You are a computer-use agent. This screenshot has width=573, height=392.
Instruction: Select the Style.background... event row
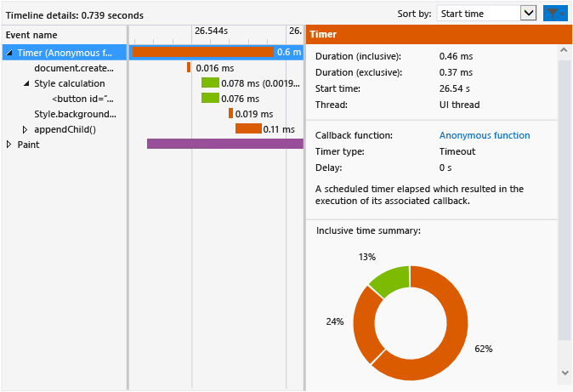tap(75, 114)
